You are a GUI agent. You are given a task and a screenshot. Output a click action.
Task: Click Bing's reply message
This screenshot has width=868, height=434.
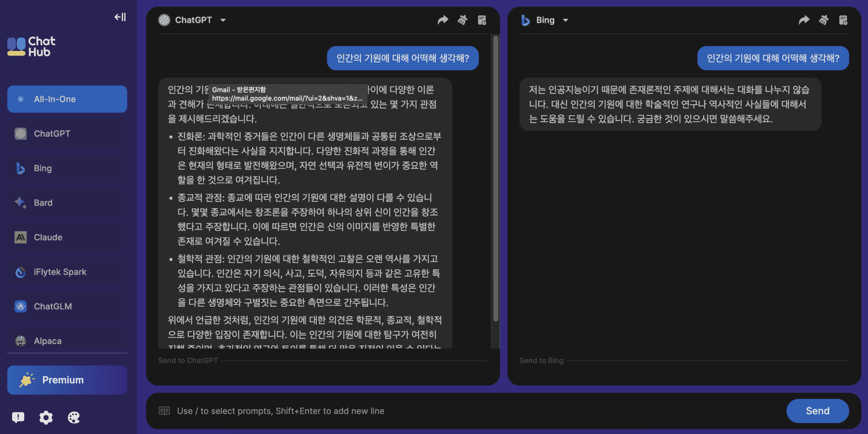pyautogui.click(x=670, y=104)
